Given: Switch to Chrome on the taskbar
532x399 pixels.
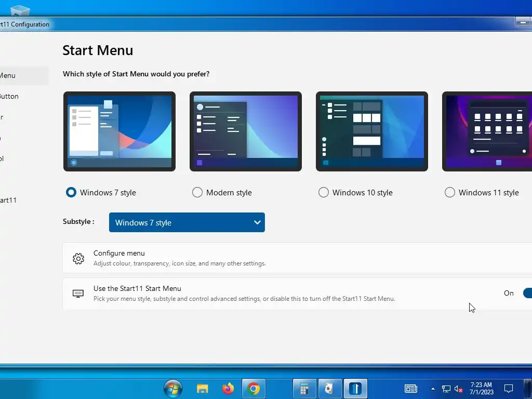Looking at the screenshot, I should click(254, 389).
